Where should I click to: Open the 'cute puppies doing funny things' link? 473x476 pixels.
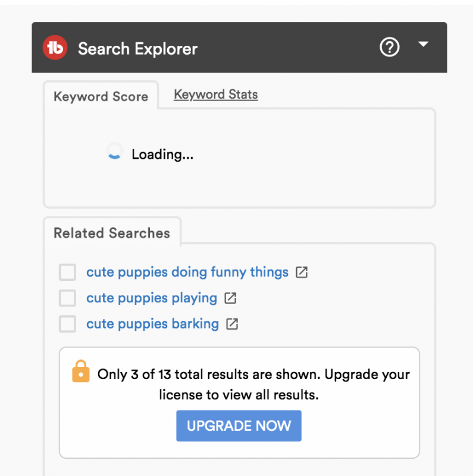[187, 273]
